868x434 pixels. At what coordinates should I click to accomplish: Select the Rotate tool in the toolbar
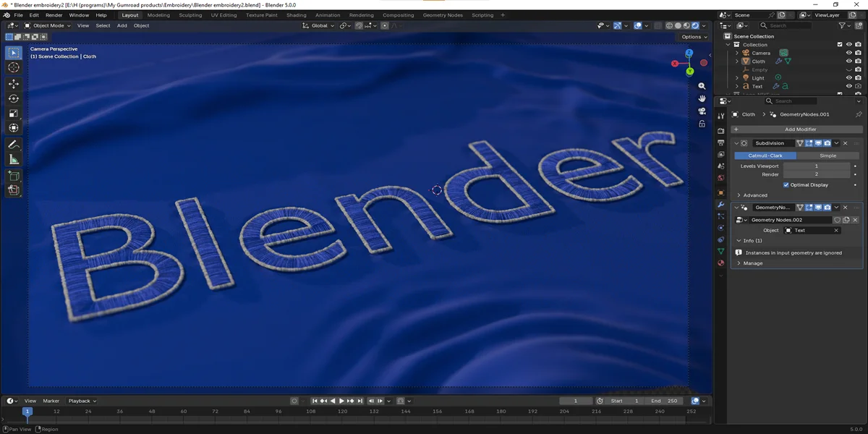coord(13,98)
